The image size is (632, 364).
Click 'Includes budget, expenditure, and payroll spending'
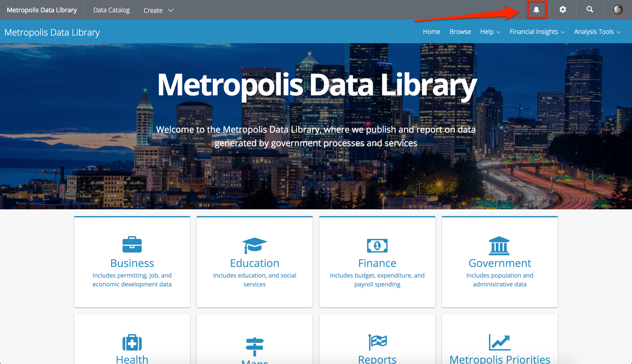coord(377,280)
